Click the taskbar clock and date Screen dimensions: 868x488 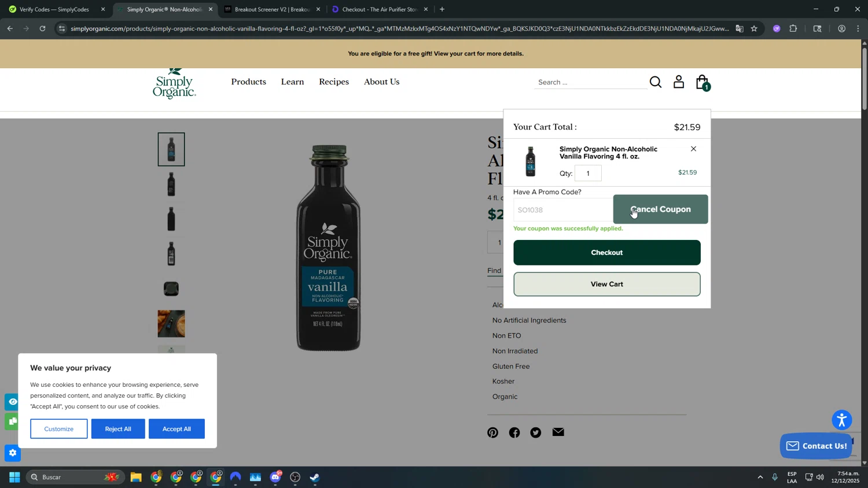tap(845, 477)
